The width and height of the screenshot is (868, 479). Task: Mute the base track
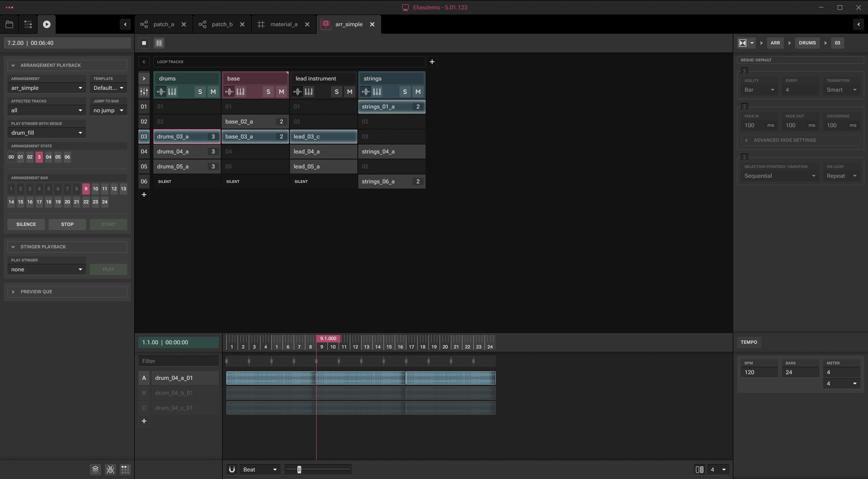point(282,92)
